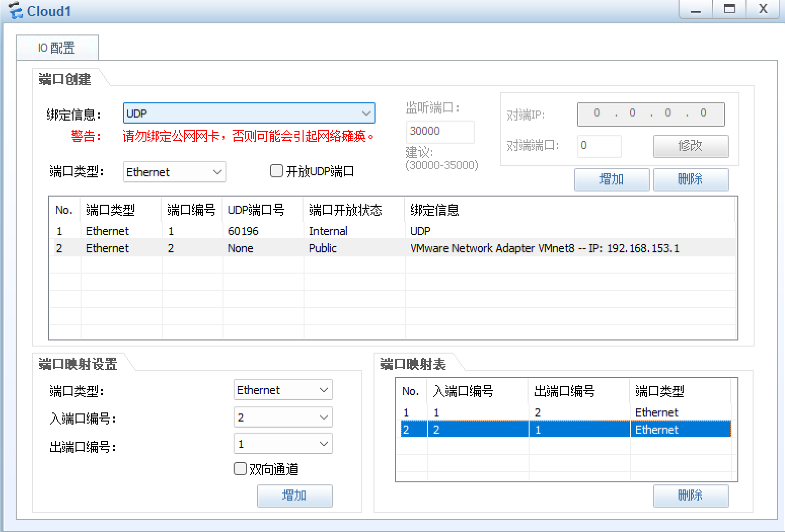Click the 删除 button next to 增加
Screen dimensions: 785x532
pos(691,179)
